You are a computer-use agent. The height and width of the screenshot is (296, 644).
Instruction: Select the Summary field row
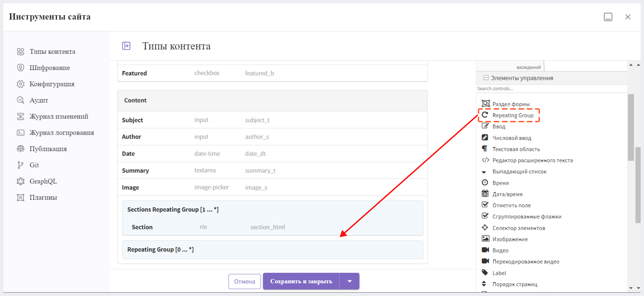point(272,170)
